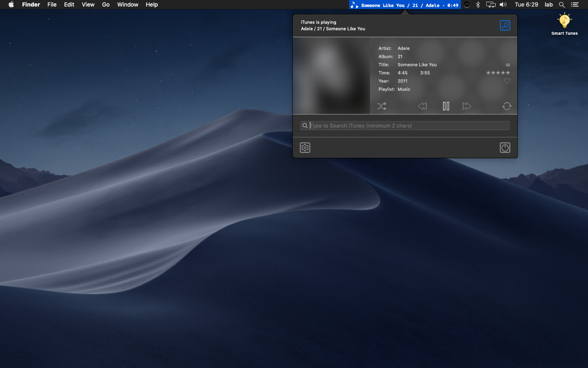Love the track with the heart icon
588x368 pixels.
click(507, 81)
